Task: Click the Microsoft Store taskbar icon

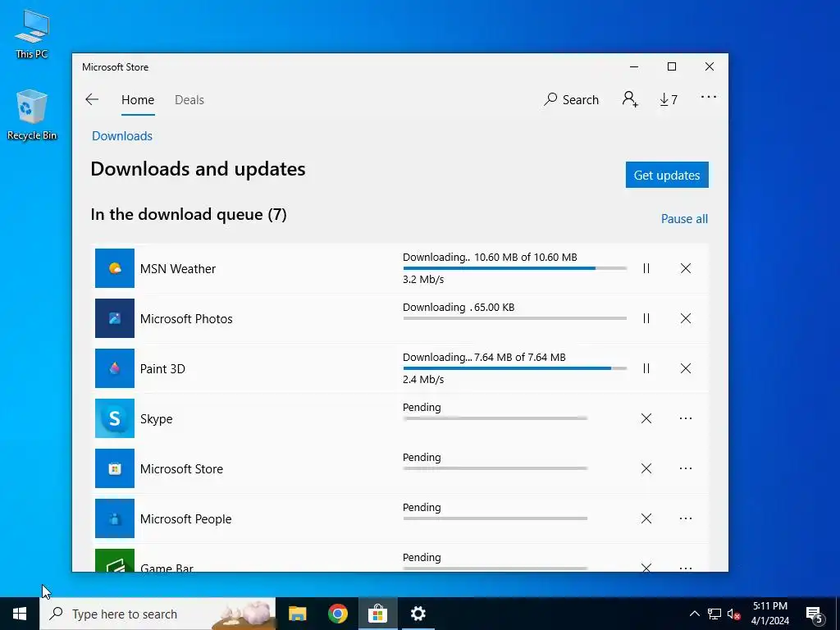Action: pyautogui.click(x=377, y=614)
